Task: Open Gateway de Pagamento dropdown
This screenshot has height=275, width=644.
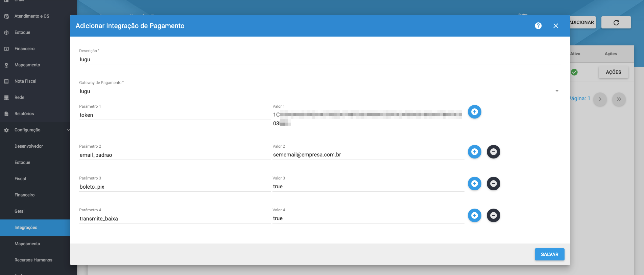Action: (320, 91)
